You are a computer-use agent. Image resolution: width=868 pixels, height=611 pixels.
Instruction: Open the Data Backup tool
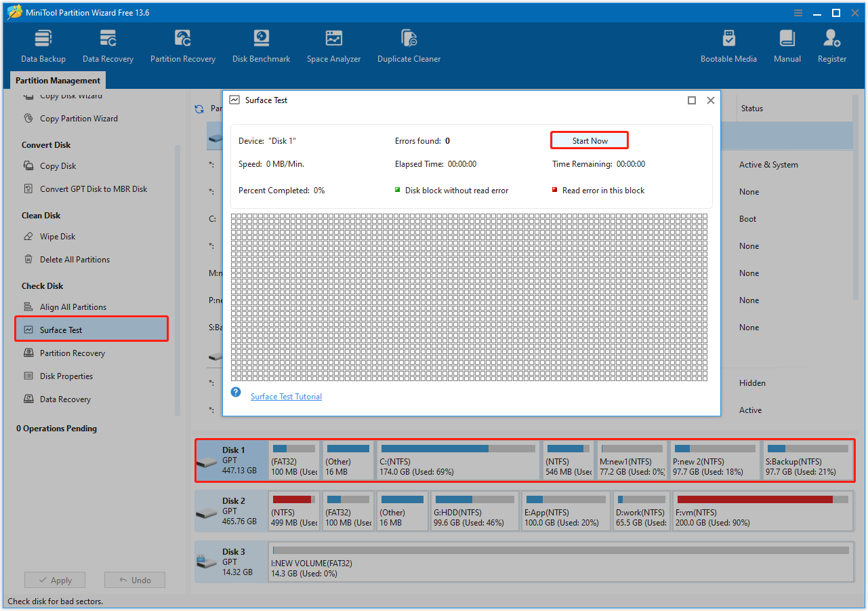(43, 46)
